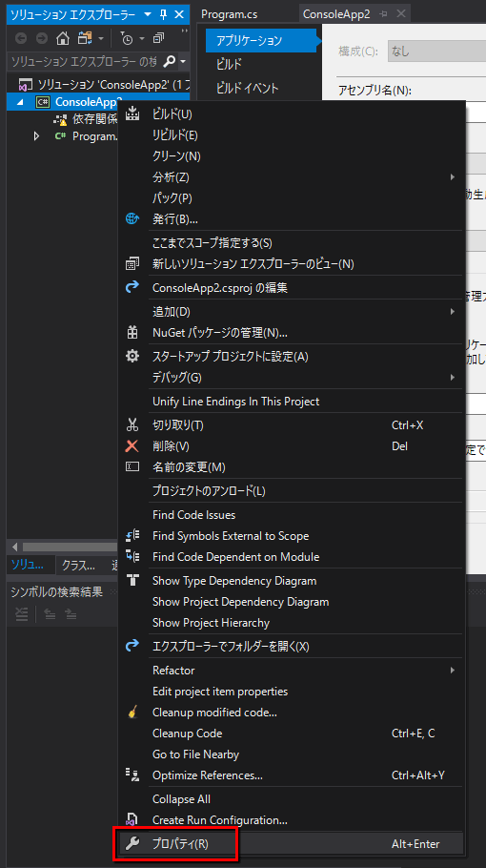486x868 pixels.
Task: Select the ソリューション 'ConsoleApp2' tree row
Action: point(98,85)
